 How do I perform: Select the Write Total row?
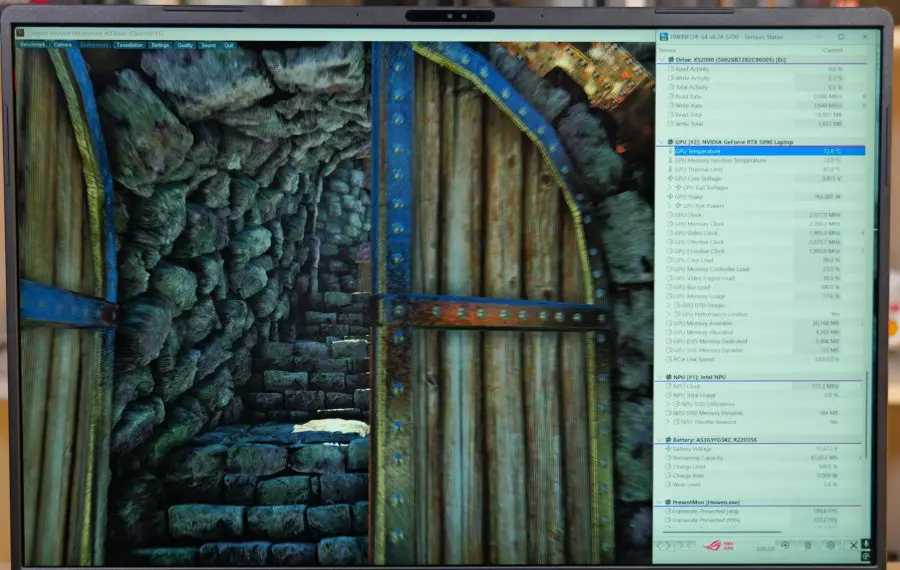tap(766, 124)
